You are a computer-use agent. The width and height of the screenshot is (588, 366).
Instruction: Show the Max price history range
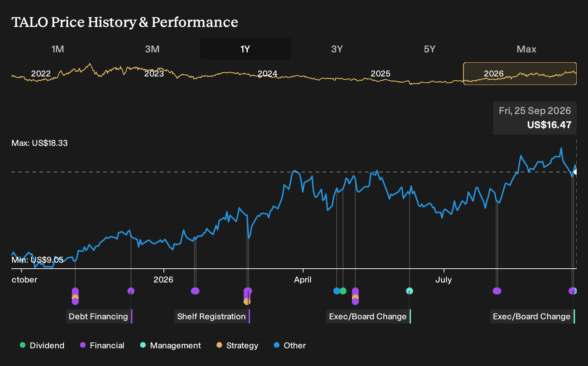point(526,49)
